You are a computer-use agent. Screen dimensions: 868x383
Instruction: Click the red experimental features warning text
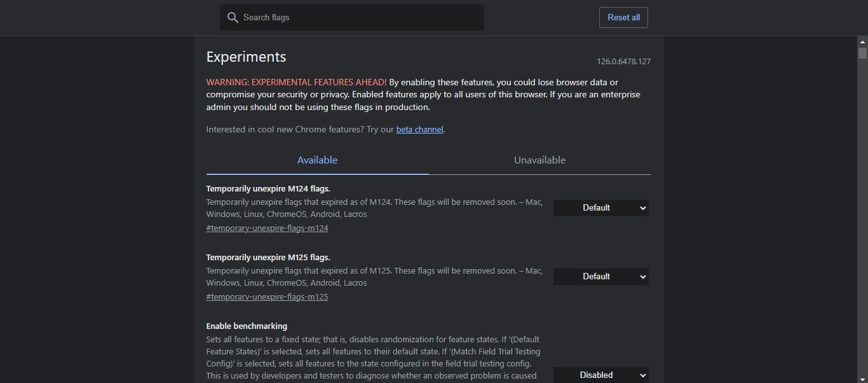click(296, 83)
